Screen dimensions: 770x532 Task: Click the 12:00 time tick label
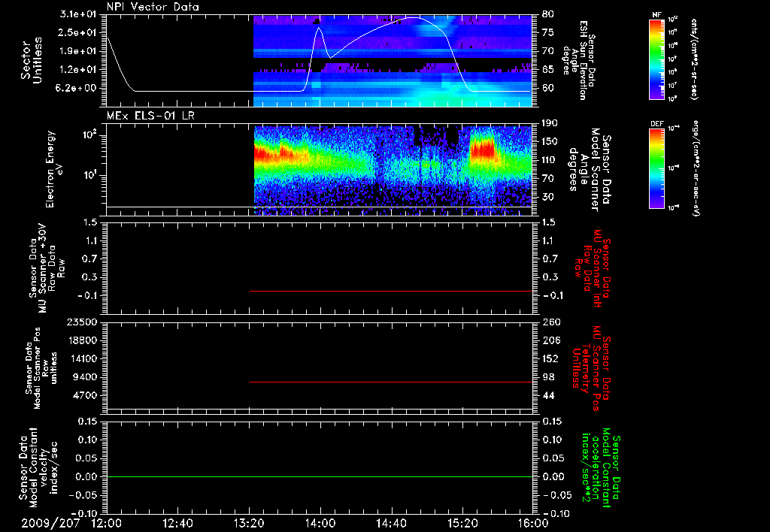[107, 523]
